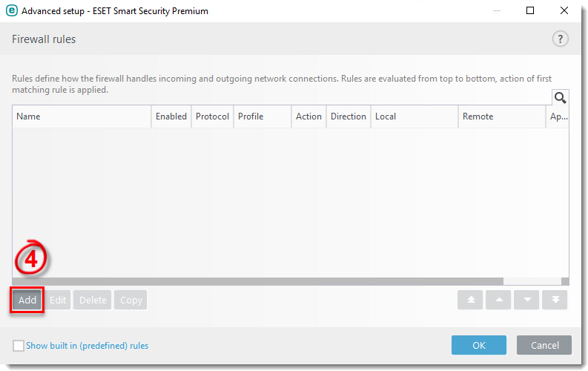
Task: Click the Edit rule button
Action: click(x=58, y=300)
